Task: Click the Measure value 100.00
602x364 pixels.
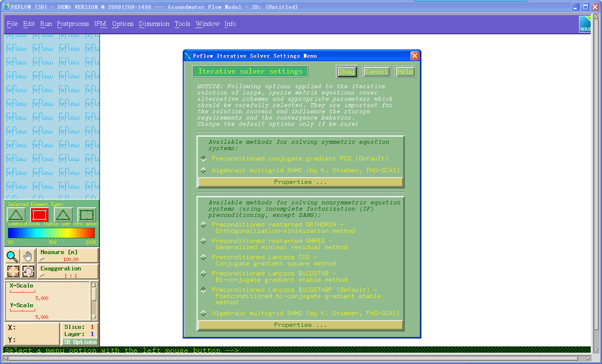Action: [71, 260]
